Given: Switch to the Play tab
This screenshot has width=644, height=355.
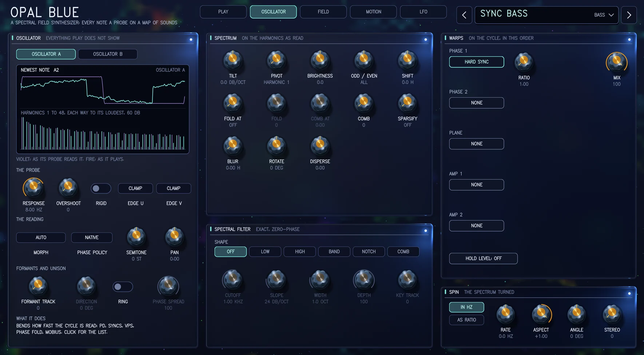Looking at the screenshot, I should click(223, 12).
